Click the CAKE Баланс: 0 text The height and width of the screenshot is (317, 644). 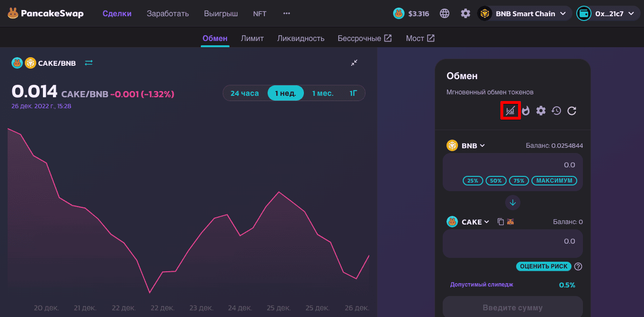pyautogui.click(x=568, y=222)
